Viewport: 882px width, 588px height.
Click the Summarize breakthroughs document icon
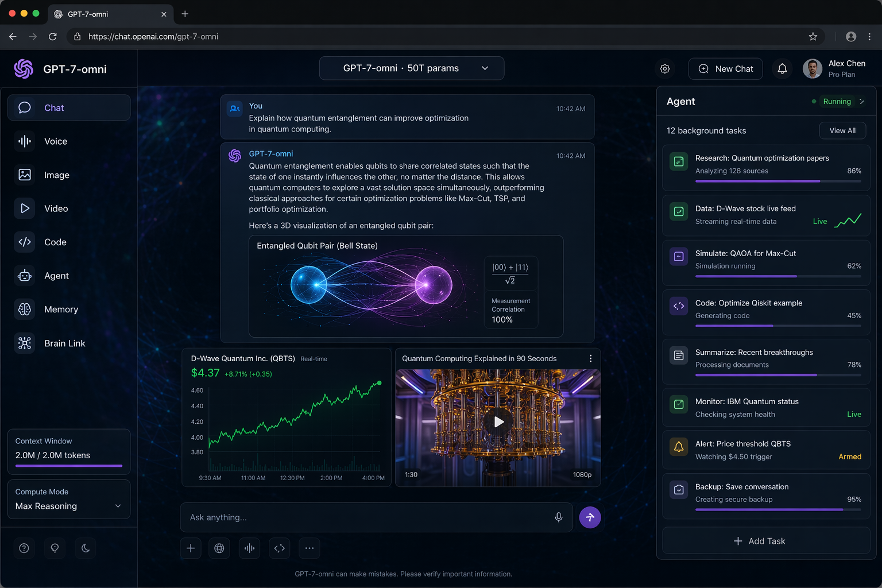tap(679, 355)
